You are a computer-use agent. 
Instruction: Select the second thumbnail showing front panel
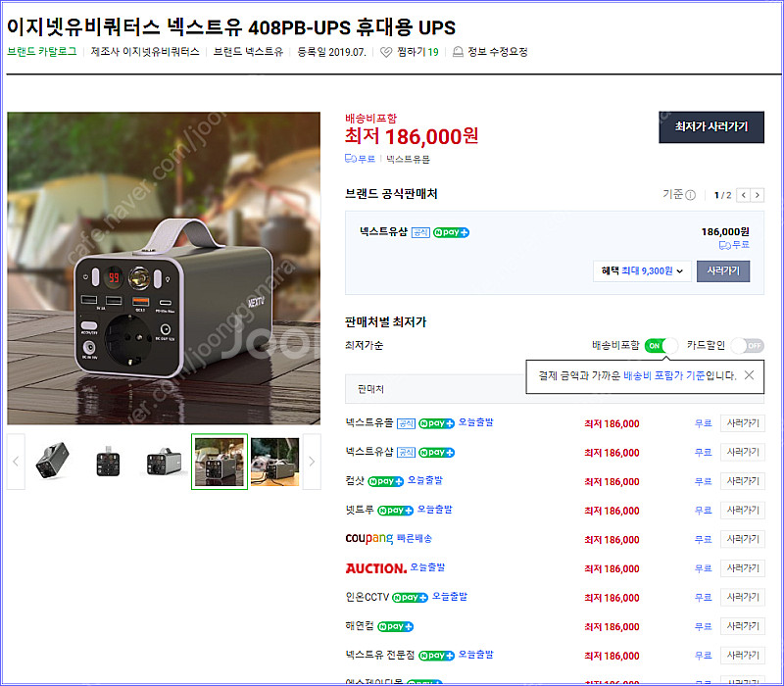point(108,462)
